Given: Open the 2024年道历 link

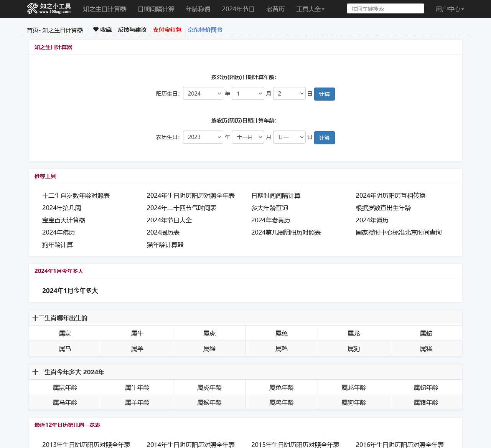Looking at the screenshot, I should [372, 220].
